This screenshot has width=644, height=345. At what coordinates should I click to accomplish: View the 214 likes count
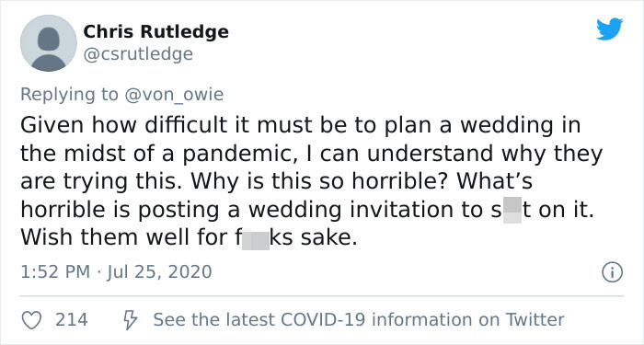(72, 320)
